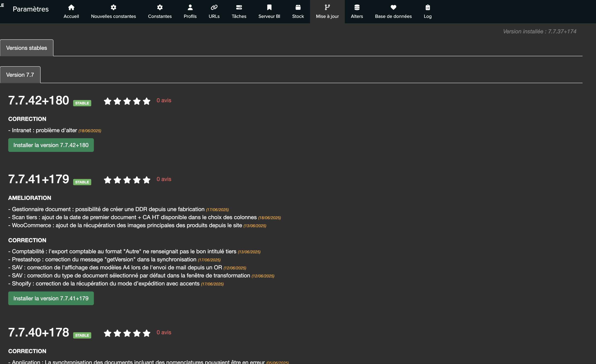Image resolution: width=596 pixels, height=364 pixels.
Task: Rate version 7.7.41+179 with first star
Action: click(108, 180)
